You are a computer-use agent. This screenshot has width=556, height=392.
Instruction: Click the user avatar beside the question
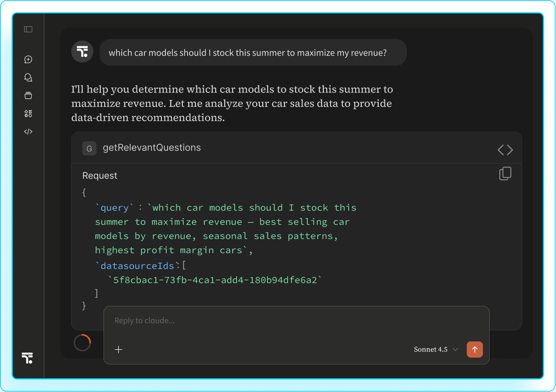pyautogui.click(x=82, y=52)
